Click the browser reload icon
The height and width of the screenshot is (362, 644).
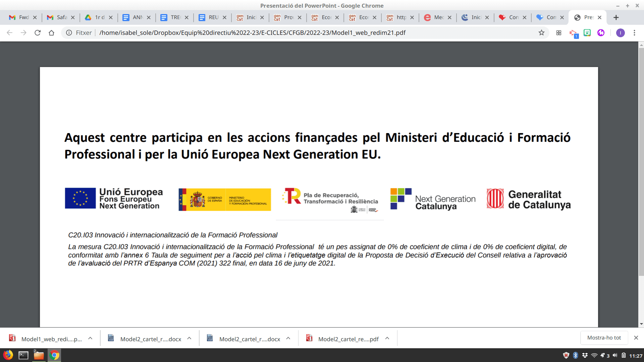click(x=38, y=33)
